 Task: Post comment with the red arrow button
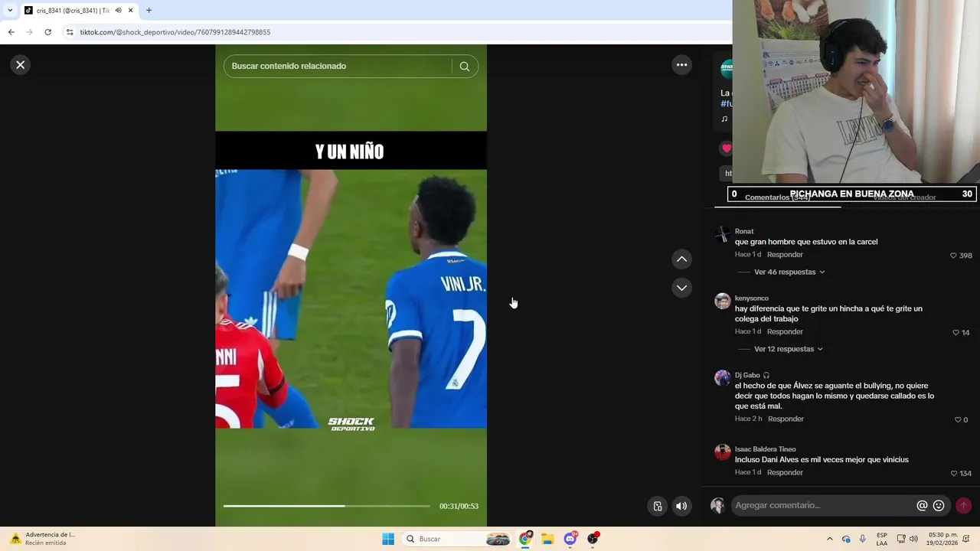point(963,505)
